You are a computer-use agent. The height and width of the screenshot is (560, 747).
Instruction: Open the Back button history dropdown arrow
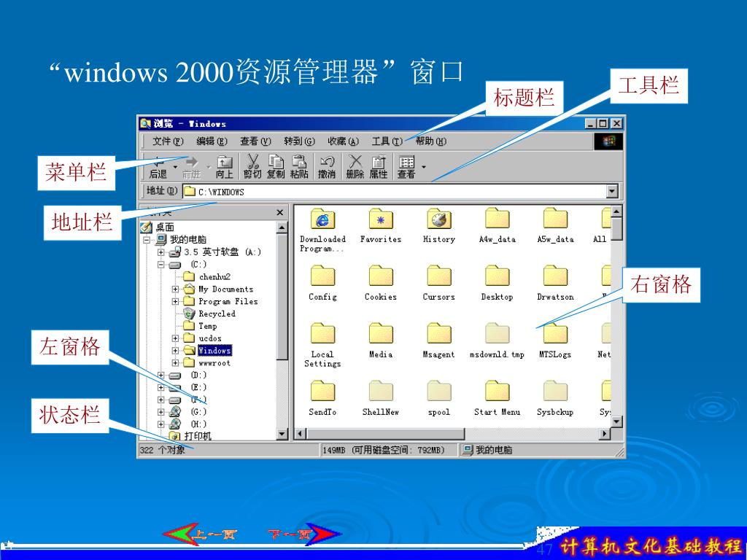175,167
